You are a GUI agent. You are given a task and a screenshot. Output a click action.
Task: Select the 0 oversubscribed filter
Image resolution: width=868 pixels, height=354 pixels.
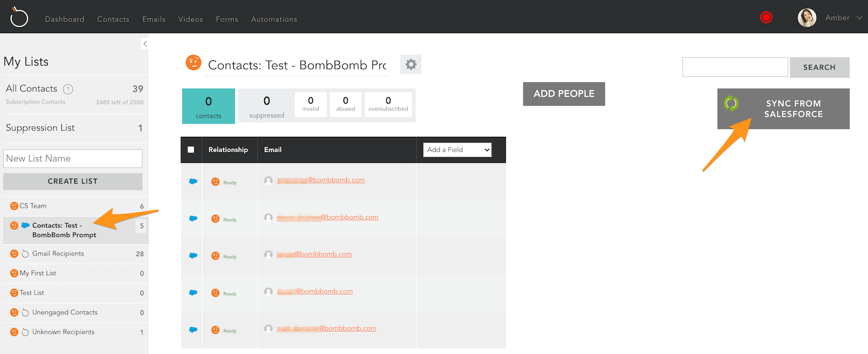(388, 104)
